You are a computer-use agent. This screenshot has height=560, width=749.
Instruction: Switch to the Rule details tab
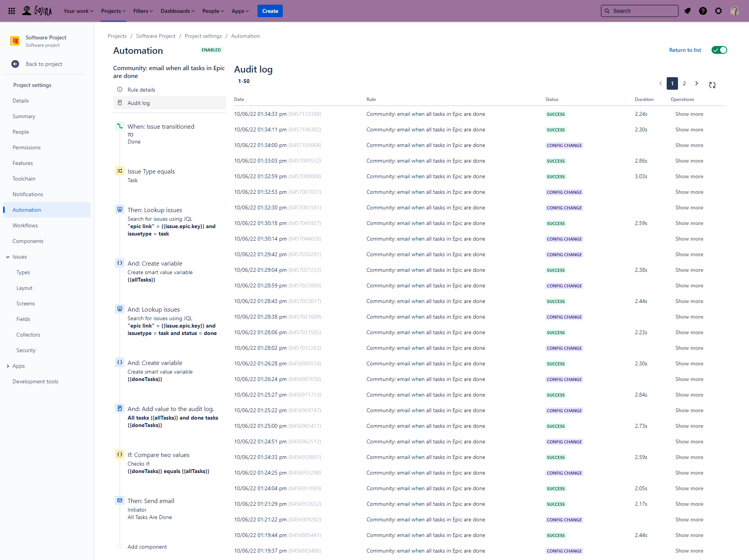[141, 89]
